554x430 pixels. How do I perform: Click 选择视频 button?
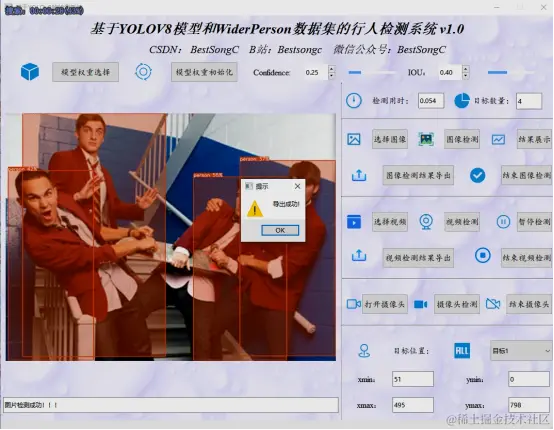point(390,222)
